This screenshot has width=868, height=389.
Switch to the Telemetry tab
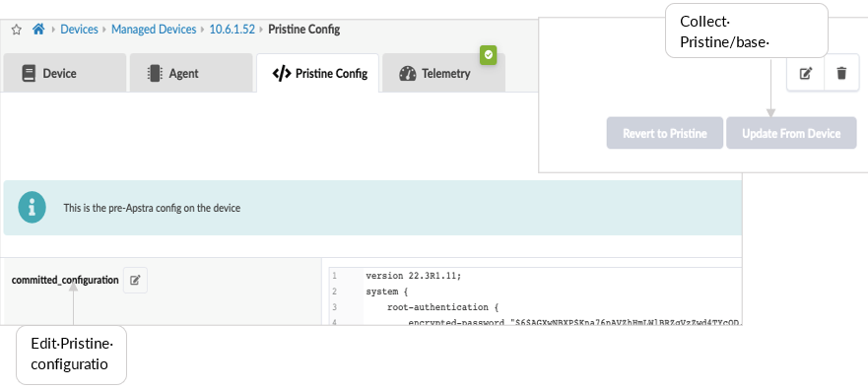coord(443,73)
